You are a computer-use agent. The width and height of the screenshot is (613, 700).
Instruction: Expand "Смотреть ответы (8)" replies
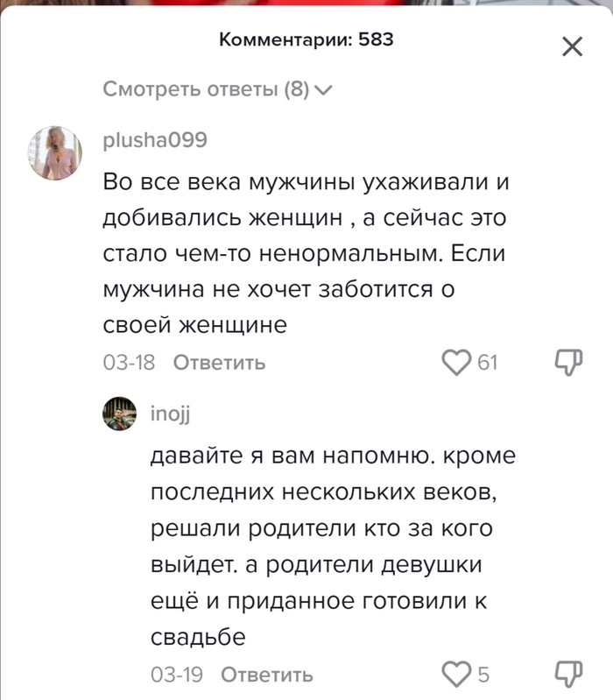218,89
